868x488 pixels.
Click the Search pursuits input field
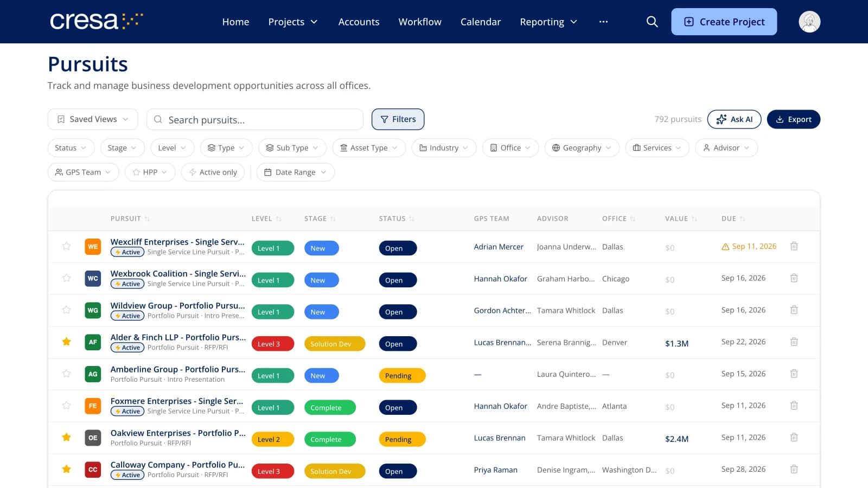point(255,119)
